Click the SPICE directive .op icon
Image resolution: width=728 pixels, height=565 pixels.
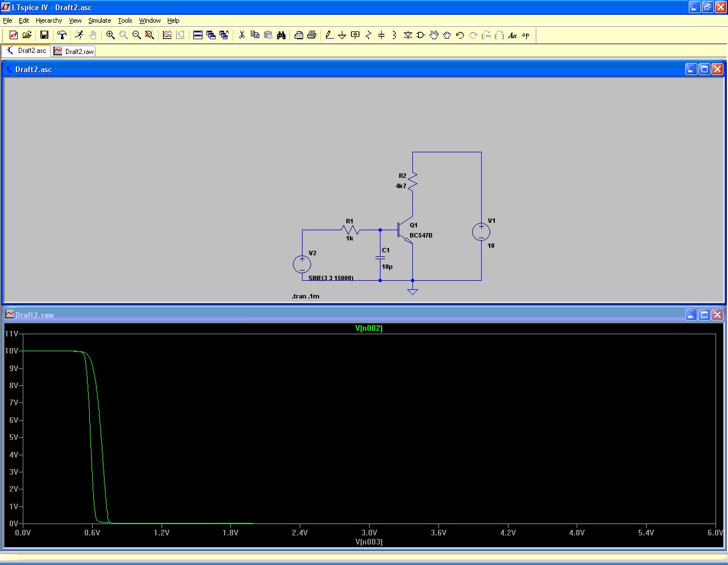click(526, 35)
